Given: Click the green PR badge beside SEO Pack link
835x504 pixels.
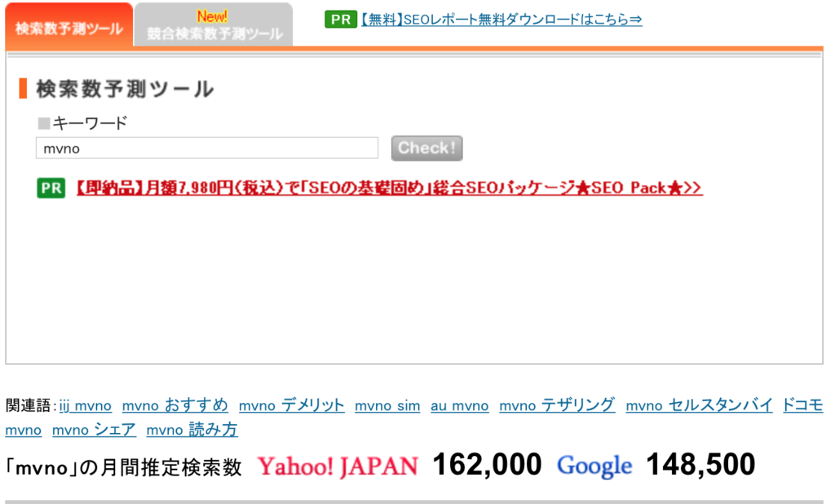Looking at the screenshot, I should (x=51, y=188).
